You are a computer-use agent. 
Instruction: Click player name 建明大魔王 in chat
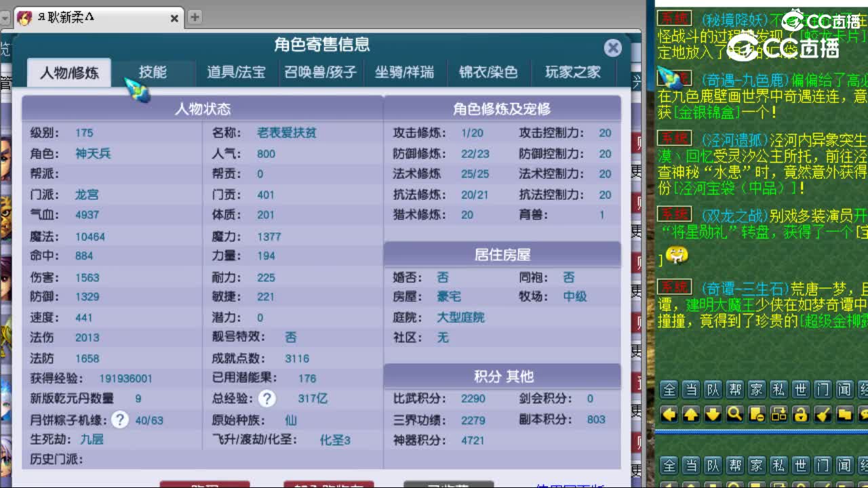point(722,305)
